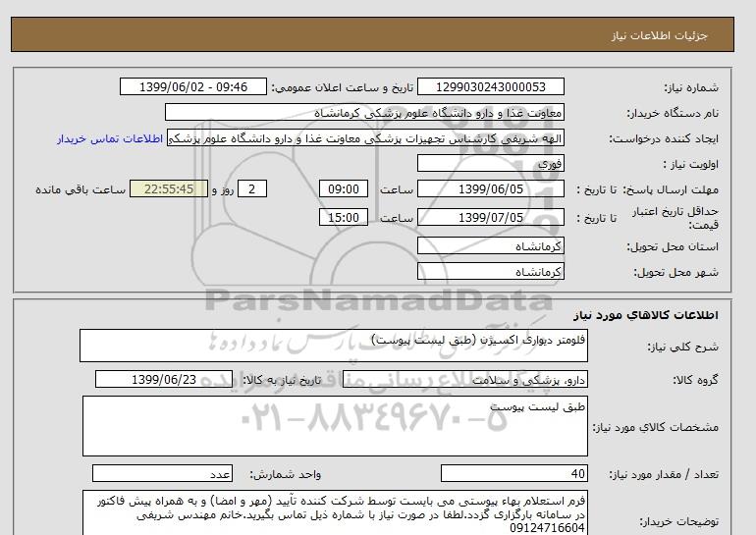Click price validity date 1399/07/05
Viewport: 756px width, 535px height.
[x=490, y=217]
